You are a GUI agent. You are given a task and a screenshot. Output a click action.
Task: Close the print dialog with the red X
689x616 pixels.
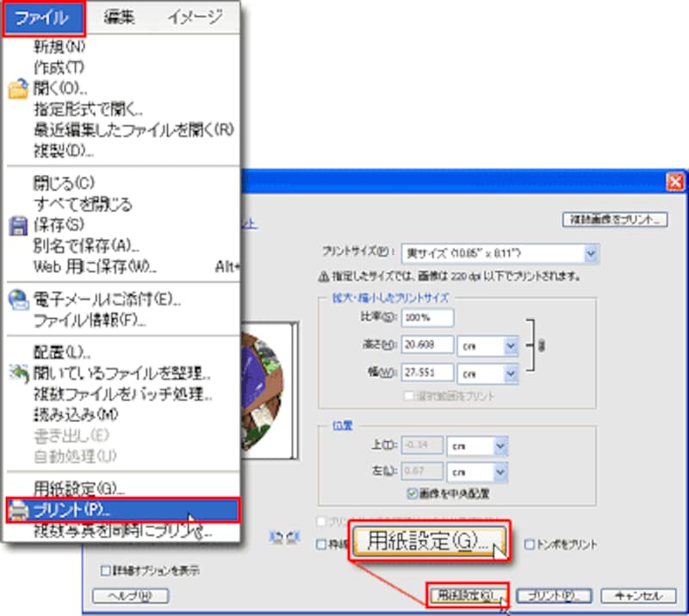(675, 182)
